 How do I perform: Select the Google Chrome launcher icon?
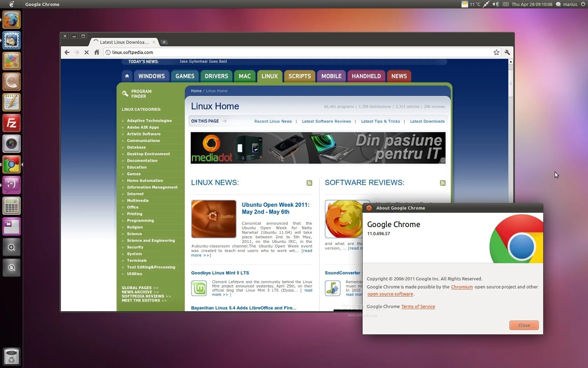[12, 164]
